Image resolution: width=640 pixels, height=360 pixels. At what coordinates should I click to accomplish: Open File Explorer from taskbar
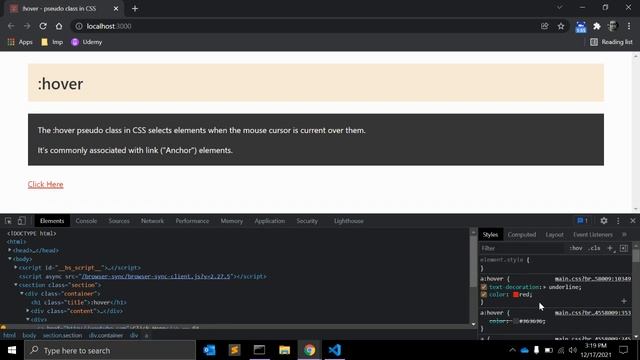(284, 350)
